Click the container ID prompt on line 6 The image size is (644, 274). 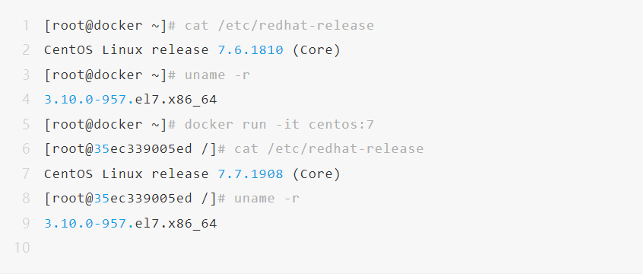click(x=135, y=149)
